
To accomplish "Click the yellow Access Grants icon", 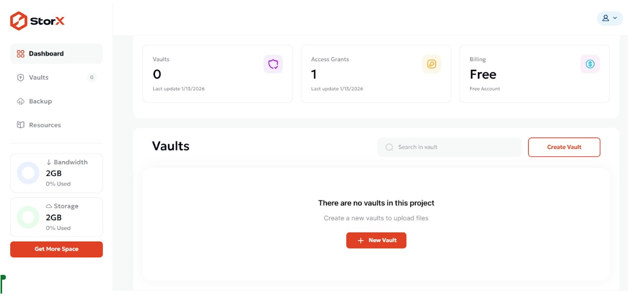I will pyautogui.click(x=431, y=65).
